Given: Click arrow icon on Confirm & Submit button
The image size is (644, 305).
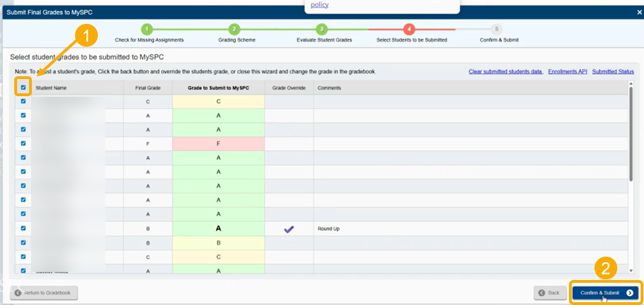Looking at the screenshot, I should pos(630,293).
